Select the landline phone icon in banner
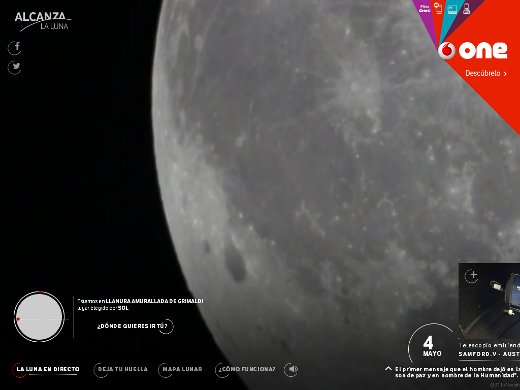Screen dimensions: 520x390 (x=467, y=9)
